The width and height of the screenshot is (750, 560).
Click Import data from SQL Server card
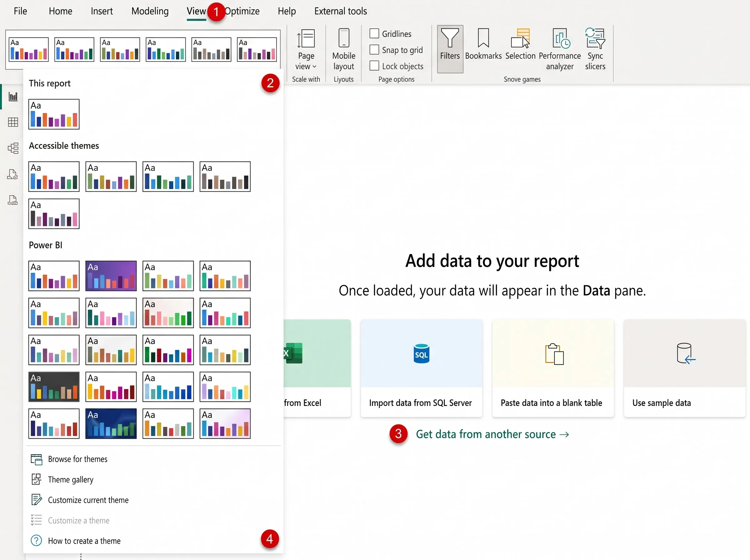[421, 368]
